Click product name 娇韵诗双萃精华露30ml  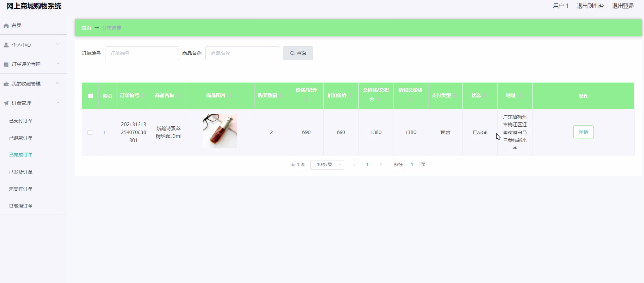click(x=169, y=132)
